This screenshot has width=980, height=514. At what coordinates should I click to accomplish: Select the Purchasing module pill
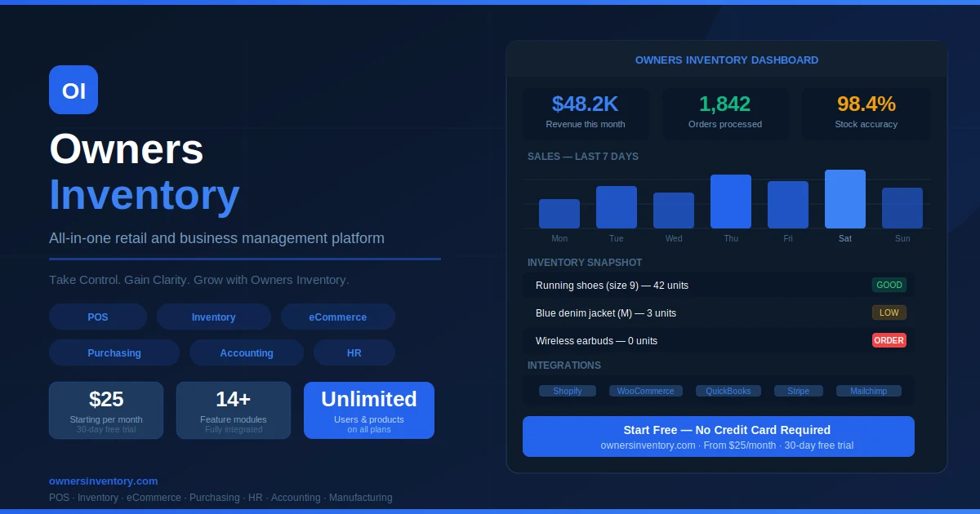114,352
